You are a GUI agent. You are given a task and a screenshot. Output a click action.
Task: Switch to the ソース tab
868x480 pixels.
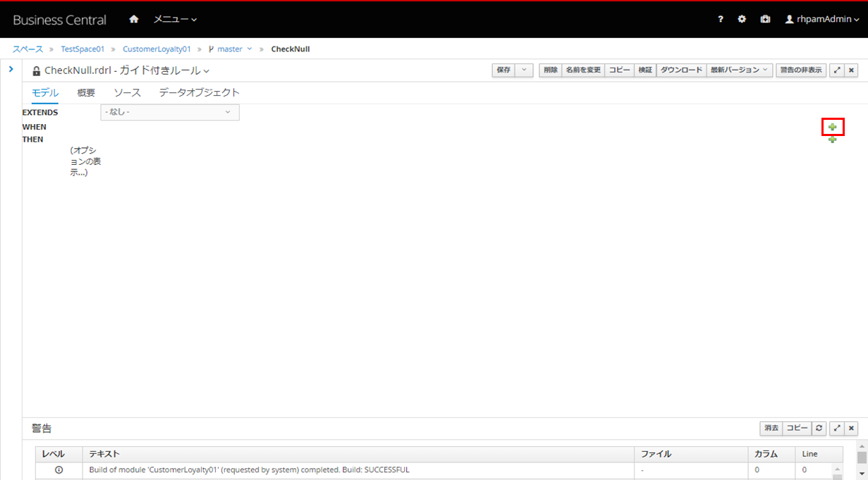[127, 92]
